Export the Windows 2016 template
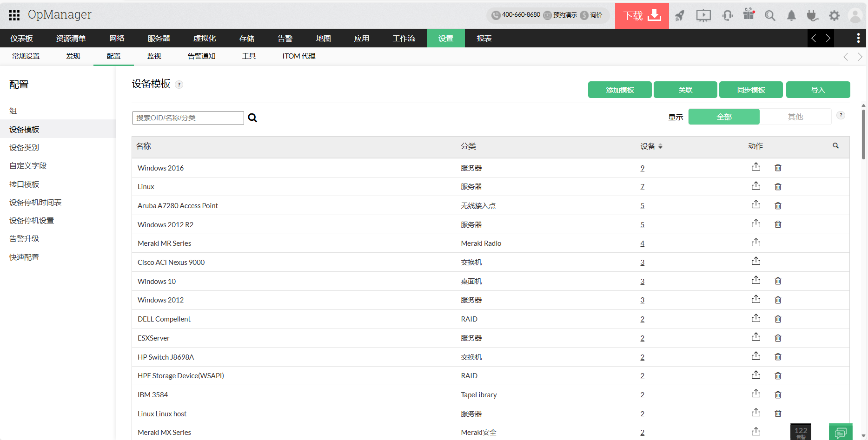Screen dimensions: 868x440 pyautogui.click(x=756, y=167)
